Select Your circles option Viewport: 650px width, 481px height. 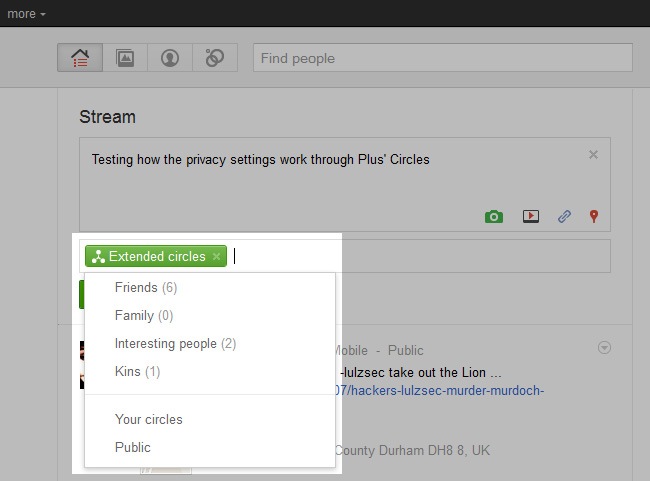149,419
